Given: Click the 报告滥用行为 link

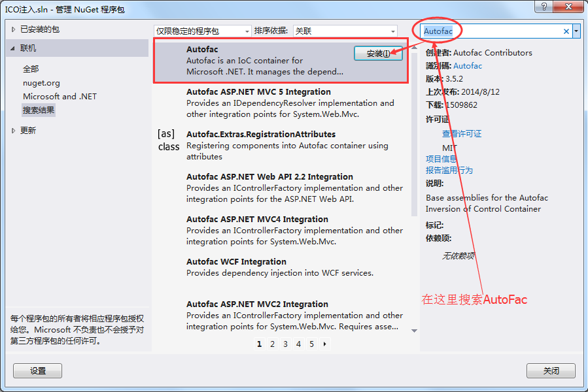Looking at the screenshot, I should (x=449, y=170).
